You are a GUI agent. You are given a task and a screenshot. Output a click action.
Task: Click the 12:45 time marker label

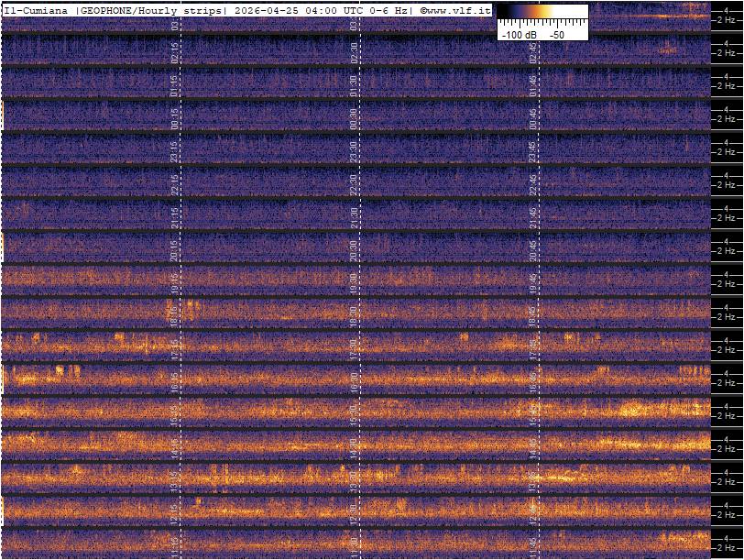(532, 511)
